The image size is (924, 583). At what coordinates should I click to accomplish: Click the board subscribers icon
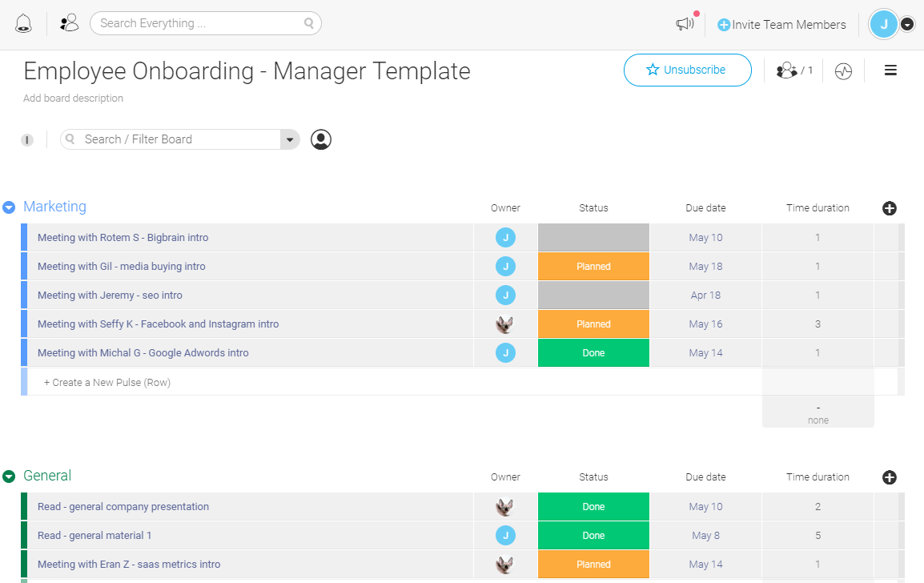click(x=793, y=70)
